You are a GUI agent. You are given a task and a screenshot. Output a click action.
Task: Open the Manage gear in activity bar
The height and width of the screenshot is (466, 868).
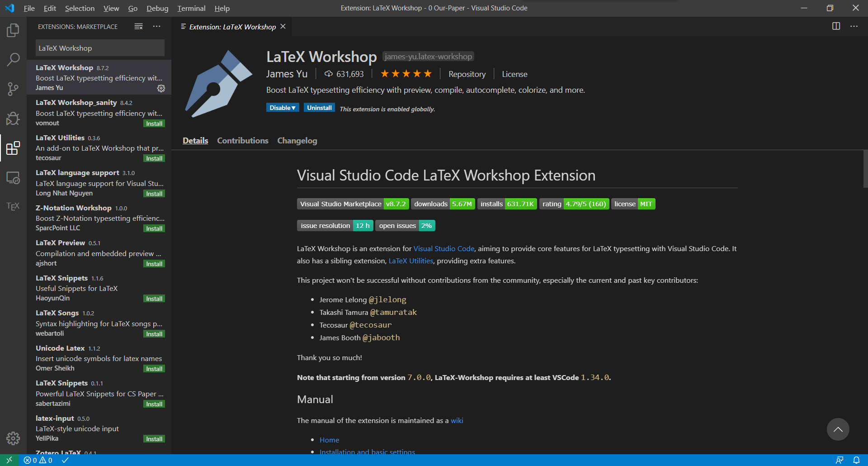pos(13,438)
